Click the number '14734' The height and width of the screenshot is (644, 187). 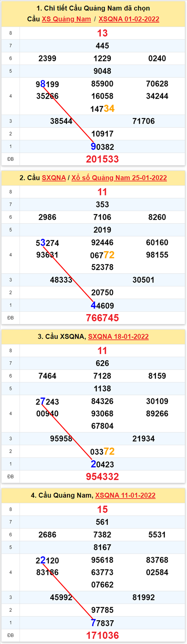[x=102, y=108]
